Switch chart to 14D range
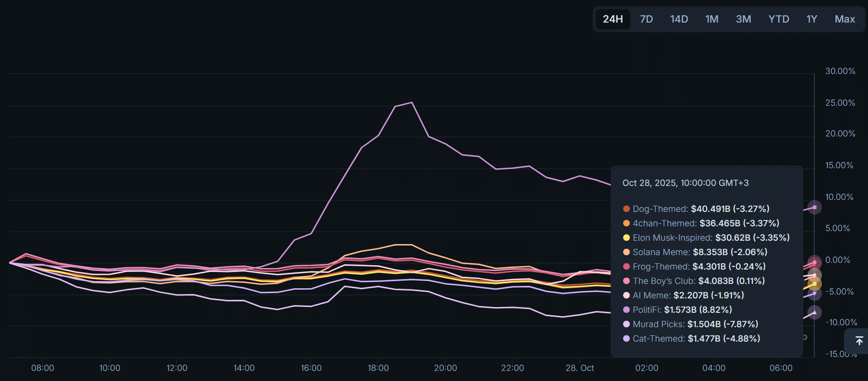The width and height of the screenshot is (868, 381). pos(679,19)
